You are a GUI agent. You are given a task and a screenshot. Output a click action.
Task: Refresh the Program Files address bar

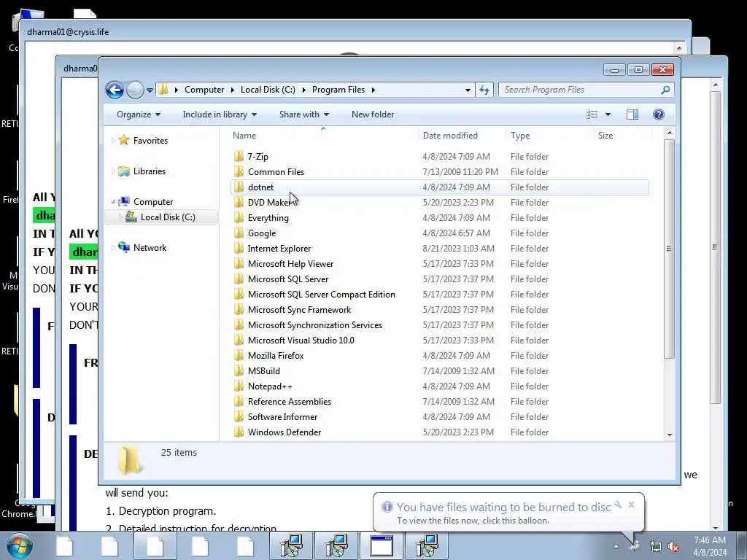(x=484, y=90)
